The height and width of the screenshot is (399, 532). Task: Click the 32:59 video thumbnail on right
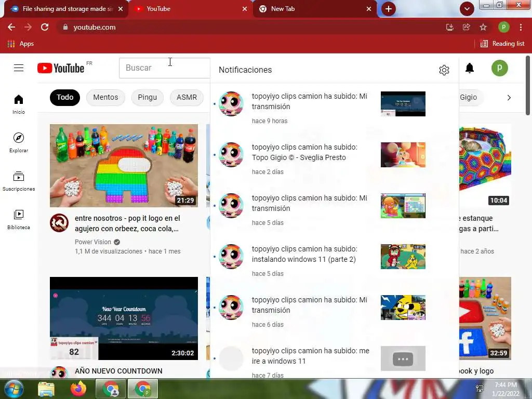[x=485, y=318]
